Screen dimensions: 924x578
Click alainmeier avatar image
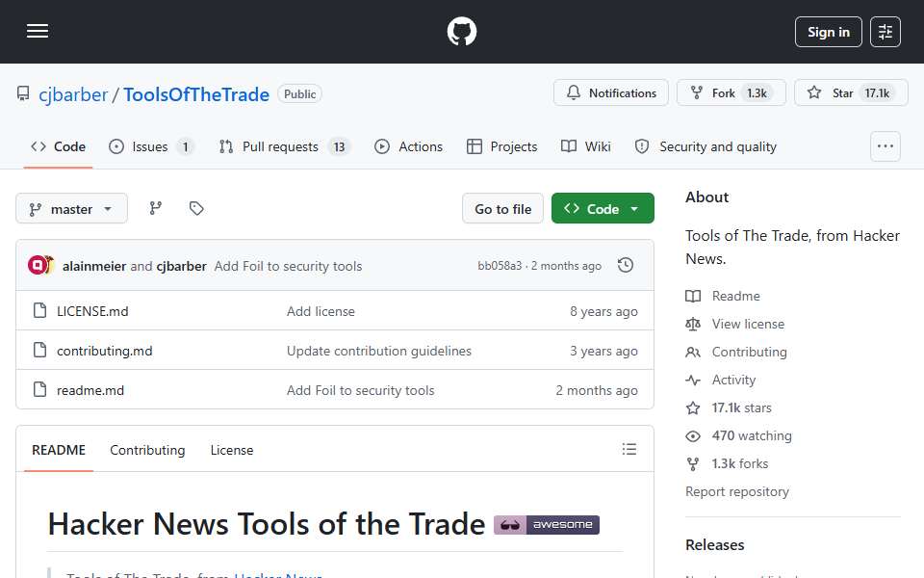[37, 266]
